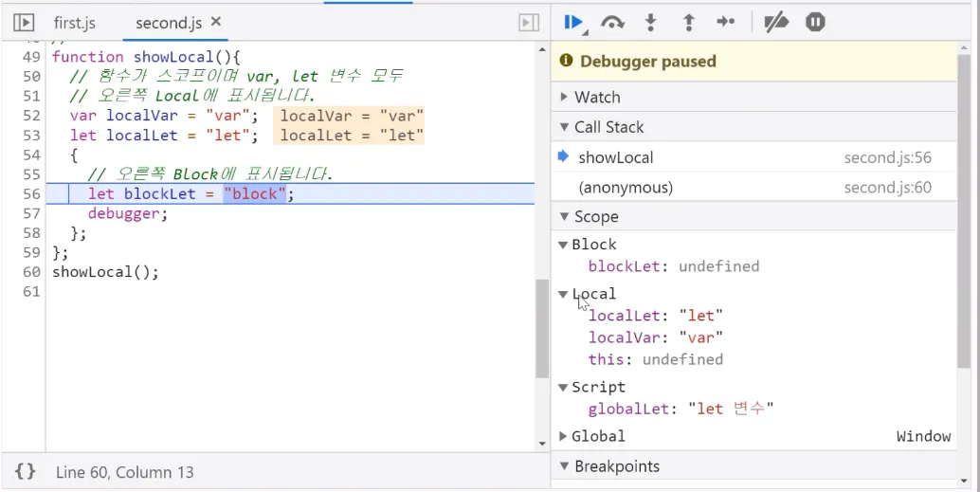This screenshot has width=980, height=492.
Task: Click the Step out of function arrow icon
Action: (x=689, y=23)
